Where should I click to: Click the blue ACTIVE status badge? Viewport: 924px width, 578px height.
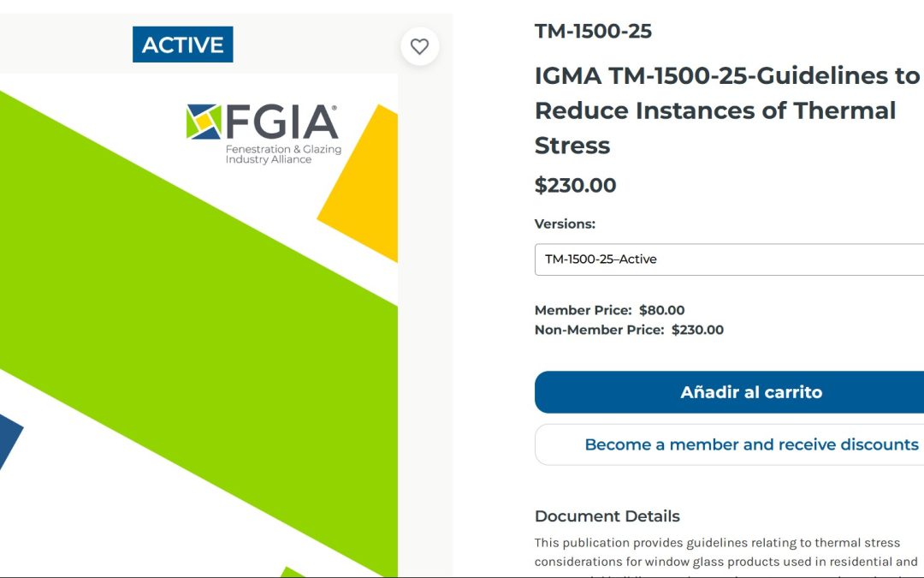[x=182, y=45]
